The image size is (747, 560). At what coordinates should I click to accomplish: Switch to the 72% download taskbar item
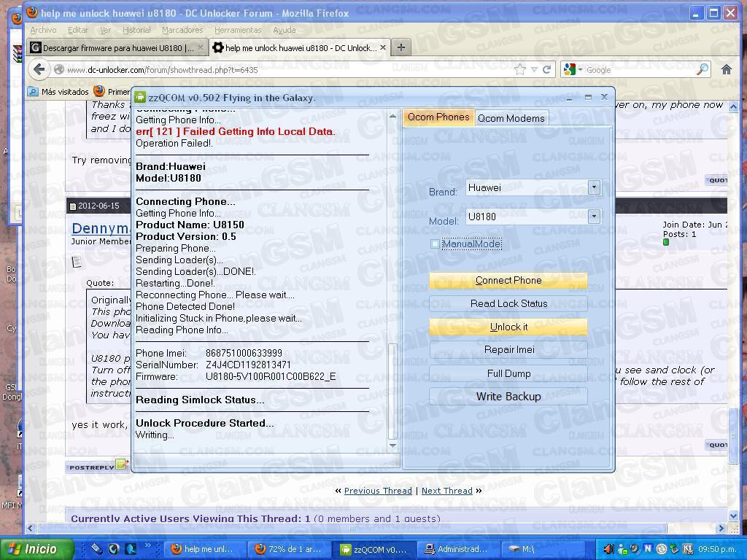click(288, 549)
